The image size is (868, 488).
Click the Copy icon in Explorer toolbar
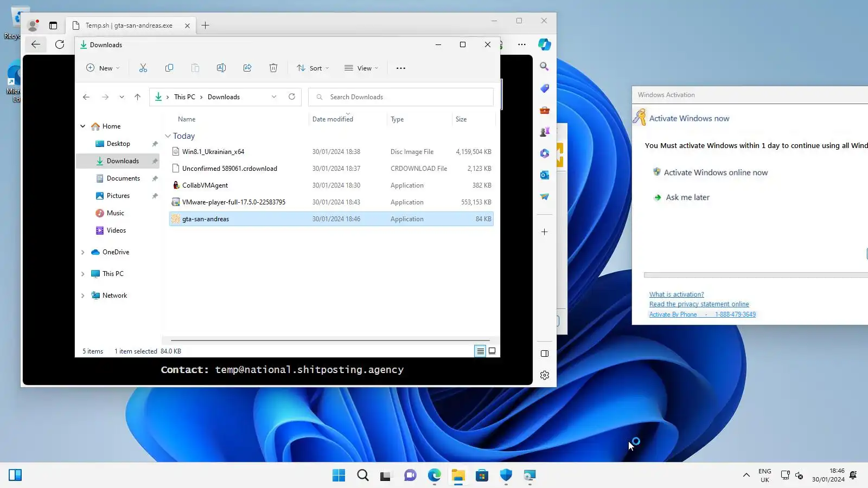[169, 68]
